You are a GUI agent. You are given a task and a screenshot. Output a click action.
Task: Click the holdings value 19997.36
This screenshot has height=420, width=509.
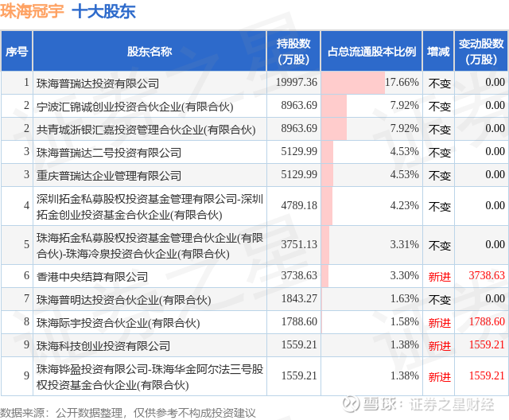click(297, 82)
